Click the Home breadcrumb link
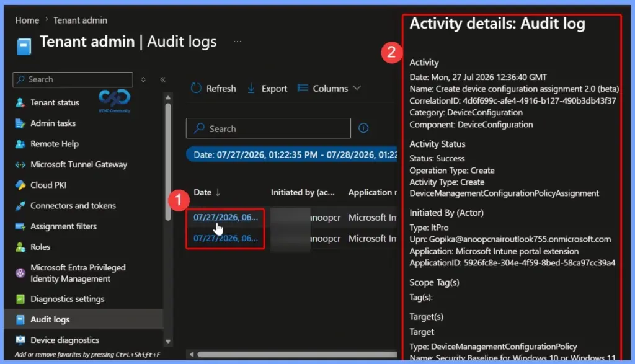Viewport: 635px width, 364px height. 27,20
